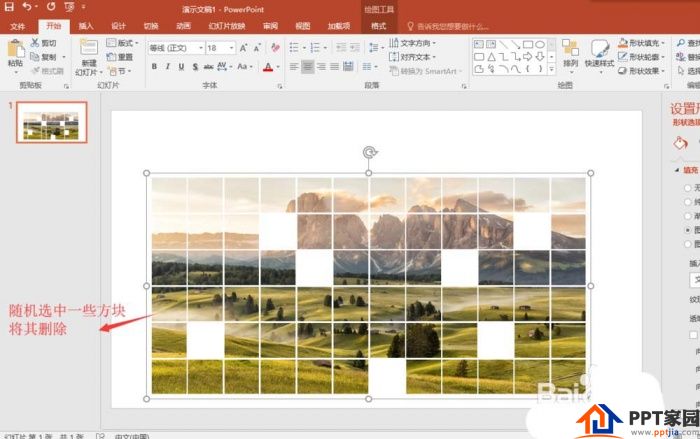700x439 pixels.
Task: Switch to the View (视图) tab
Action: [303, 26]
